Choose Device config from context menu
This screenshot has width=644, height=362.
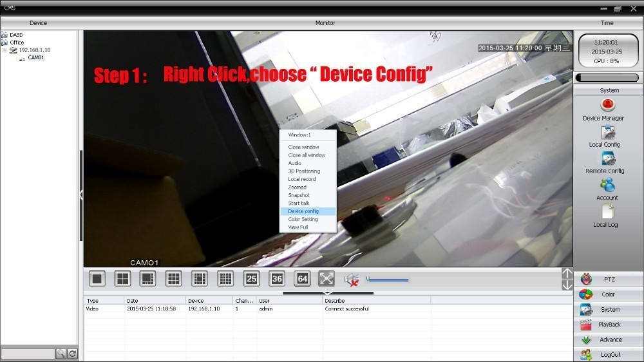[x=303, y=211]
